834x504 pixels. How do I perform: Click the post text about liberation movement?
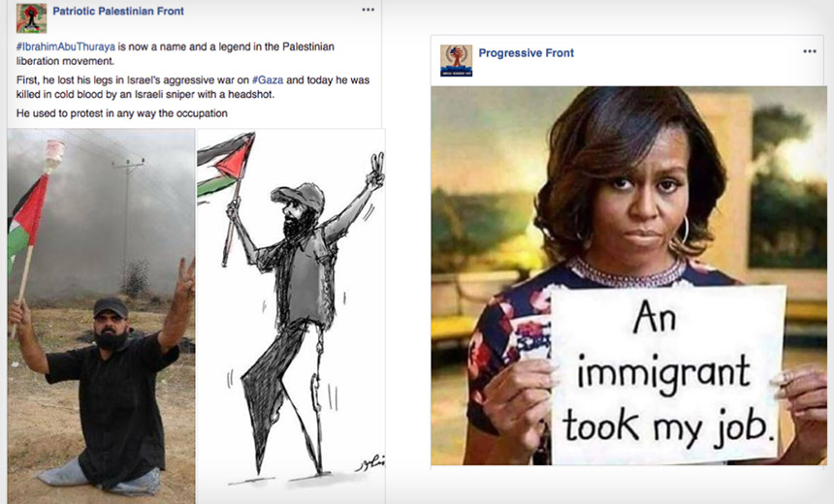tap(175, 53)
